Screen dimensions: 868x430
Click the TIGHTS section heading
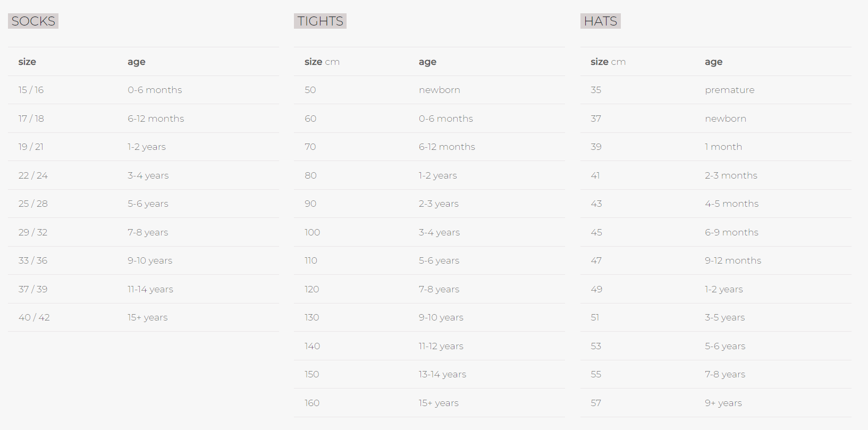pos(320,21)
